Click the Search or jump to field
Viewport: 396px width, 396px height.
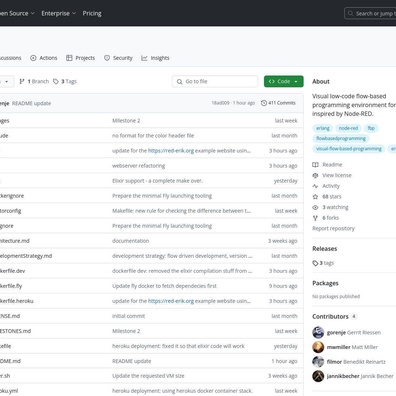370,14
